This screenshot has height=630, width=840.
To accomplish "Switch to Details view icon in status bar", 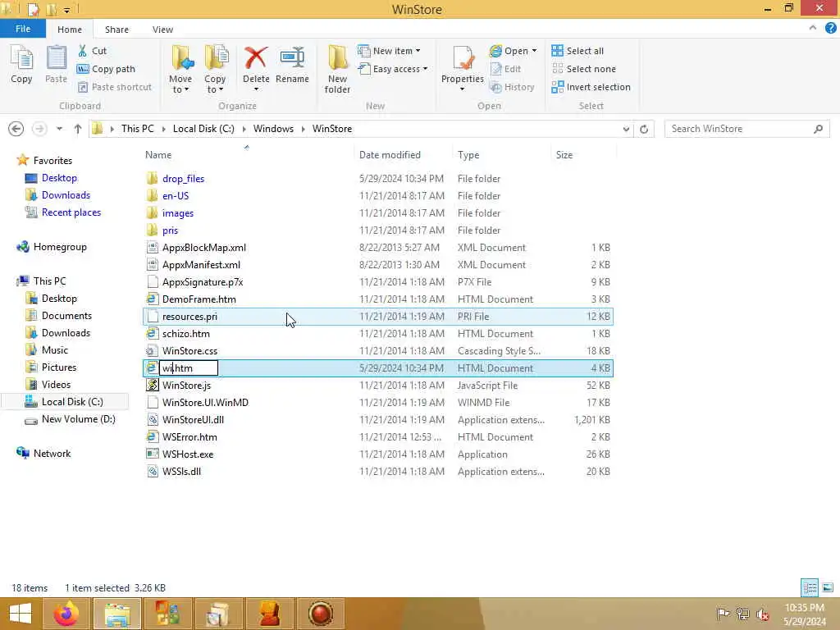I will (810, 587).
